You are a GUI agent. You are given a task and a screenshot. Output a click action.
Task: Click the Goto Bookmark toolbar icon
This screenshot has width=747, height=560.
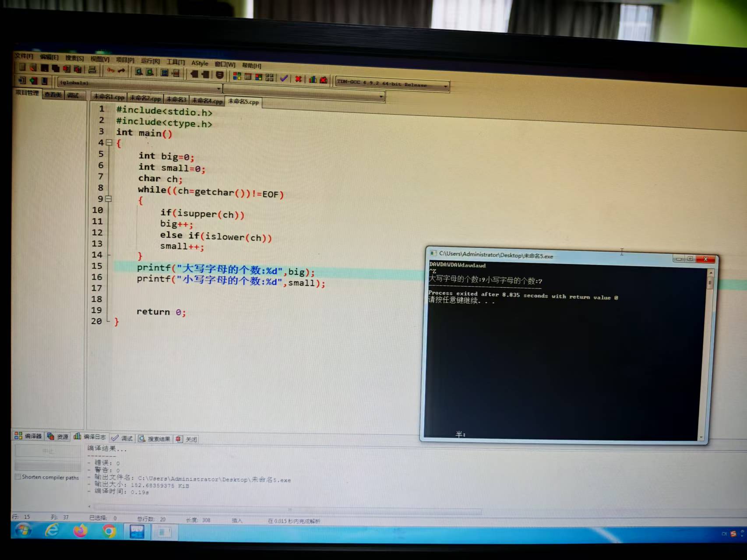pos(44,81)
